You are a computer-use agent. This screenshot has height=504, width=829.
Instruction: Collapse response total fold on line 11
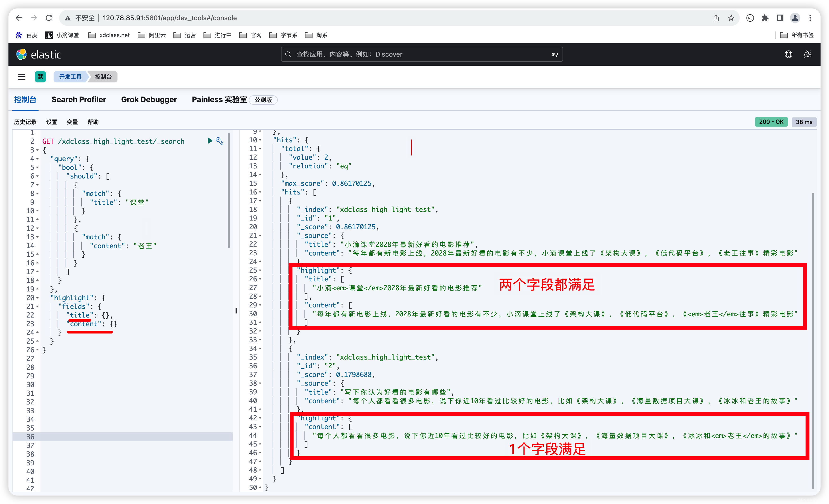(x=260, y=149)
